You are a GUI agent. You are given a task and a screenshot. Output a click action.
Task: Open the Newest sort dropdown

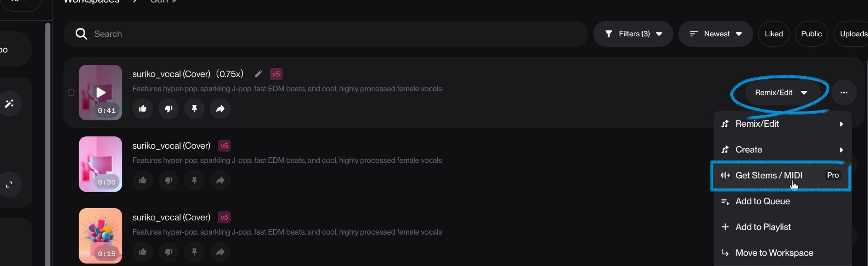pyautogui.click(x=715, y=34)
